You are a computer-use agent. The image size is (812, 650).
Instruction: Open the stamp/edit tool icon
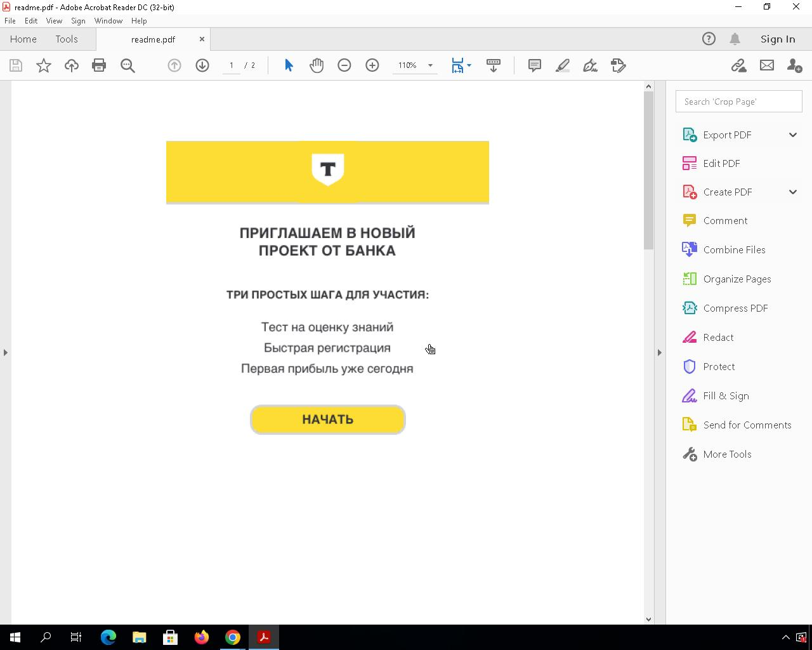coord(619,65)
